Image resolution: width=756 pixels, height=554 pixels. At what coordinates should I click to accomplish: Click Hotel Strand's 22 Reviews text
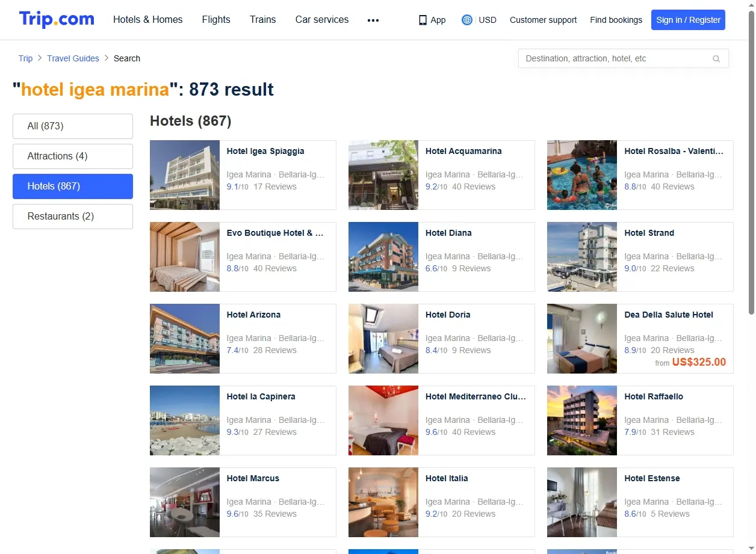point(672,268)
